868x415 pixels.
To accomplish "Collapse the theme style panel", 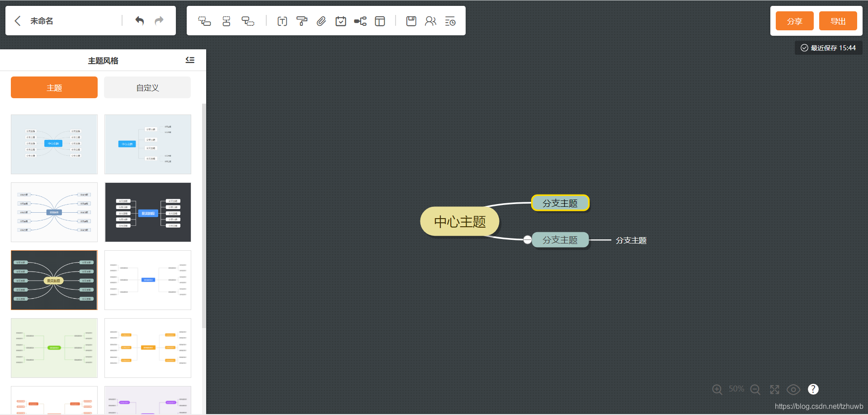I will 190,60.
